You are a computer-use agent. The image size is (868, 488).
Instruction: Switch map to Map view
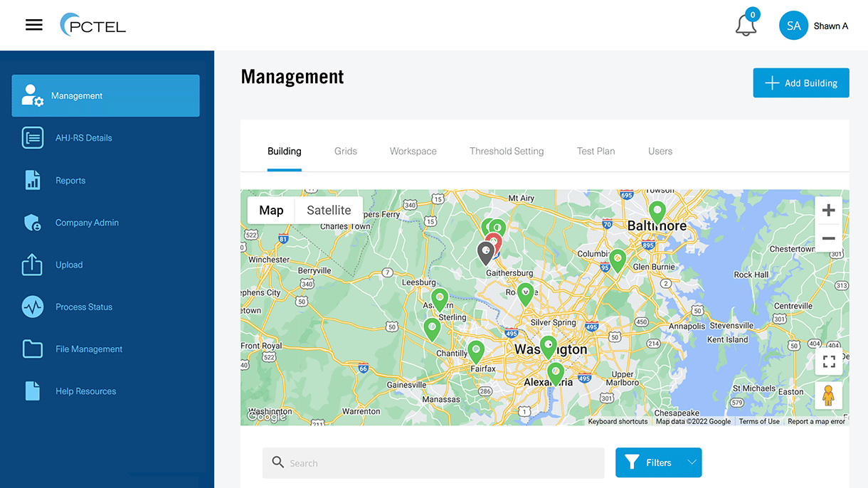pyautogui.click(x=271, y=211)
